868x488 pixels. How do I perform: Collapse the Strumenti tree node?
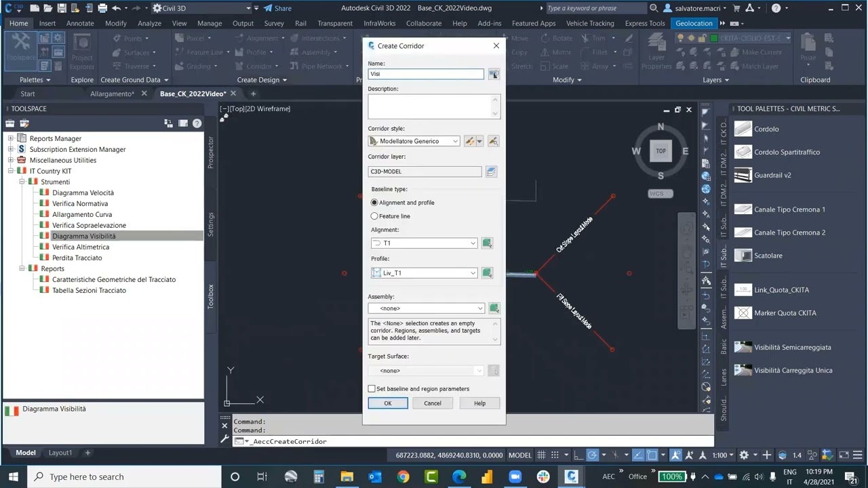point(22,182)
